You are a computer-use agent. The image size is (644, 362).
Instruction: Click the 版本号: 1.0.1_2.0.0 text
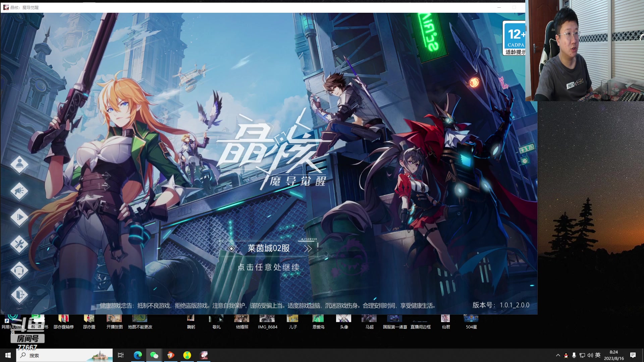[501, 305]
